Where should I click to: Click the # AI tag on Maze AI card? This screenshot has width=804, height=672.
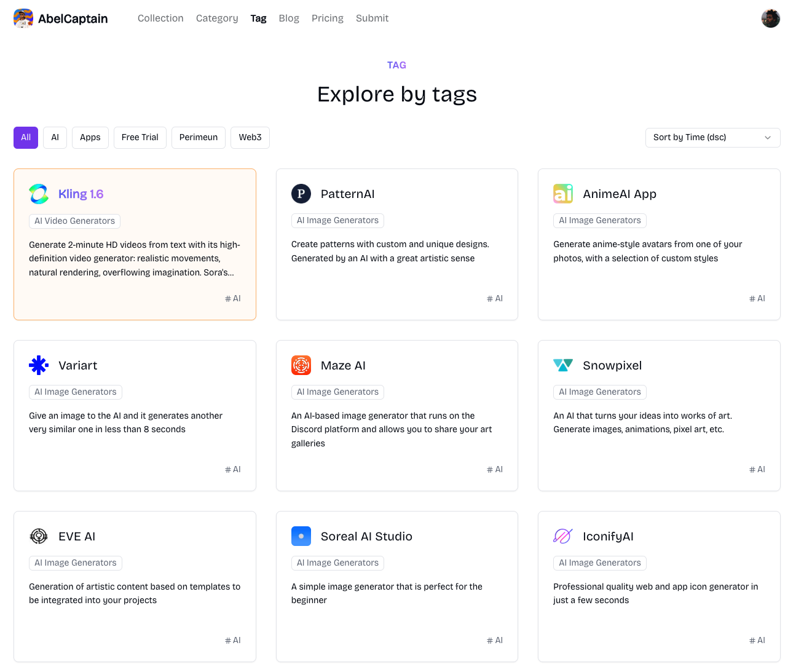[495, 469]
